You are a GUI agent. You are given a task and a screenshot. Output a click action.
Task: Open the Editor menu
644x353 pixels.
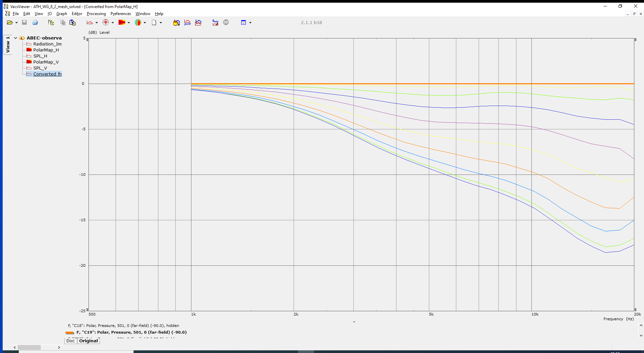tap(77, 14)
